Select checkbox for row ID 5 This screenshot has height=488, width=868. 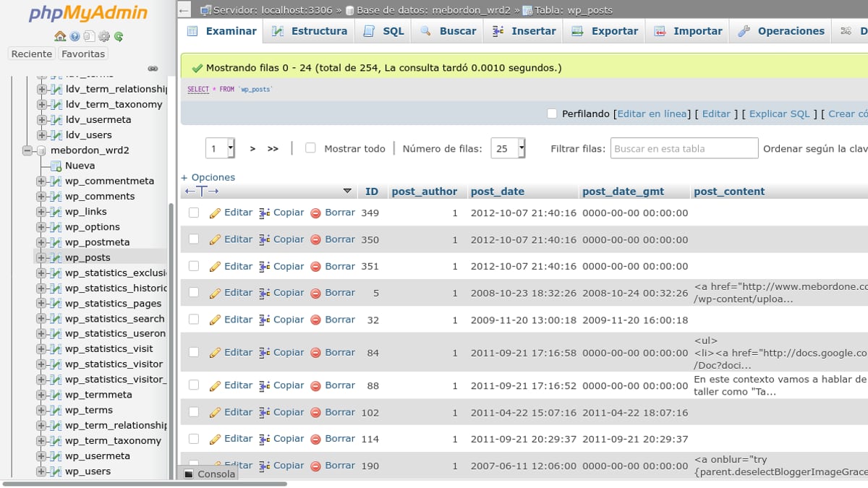pyautogui.click(x=193, y=293)
